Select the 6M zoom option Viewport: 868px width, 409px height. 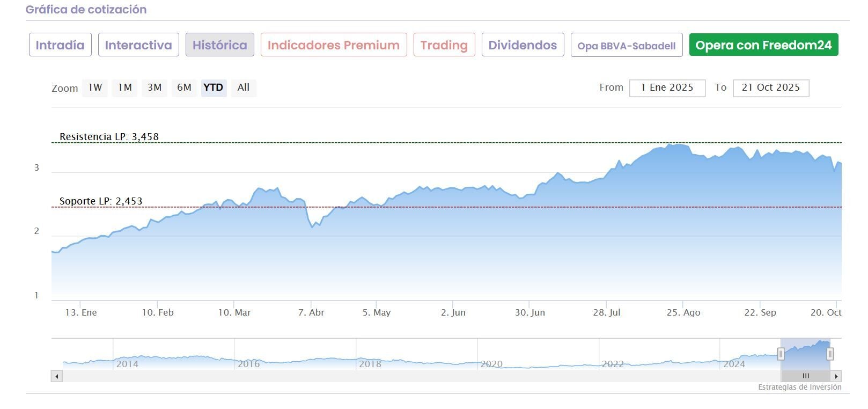tap(184, 87)
